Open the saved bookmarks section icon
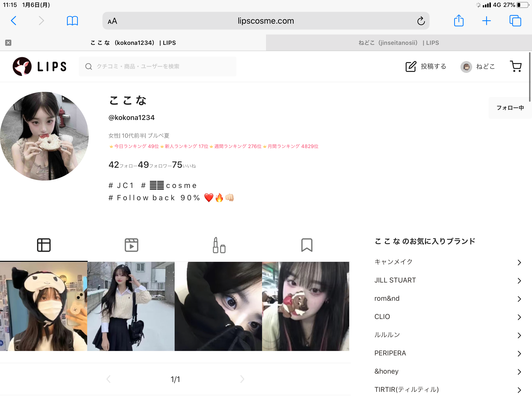This screenshot has height=399, width=532. click(x=307, y=245)
